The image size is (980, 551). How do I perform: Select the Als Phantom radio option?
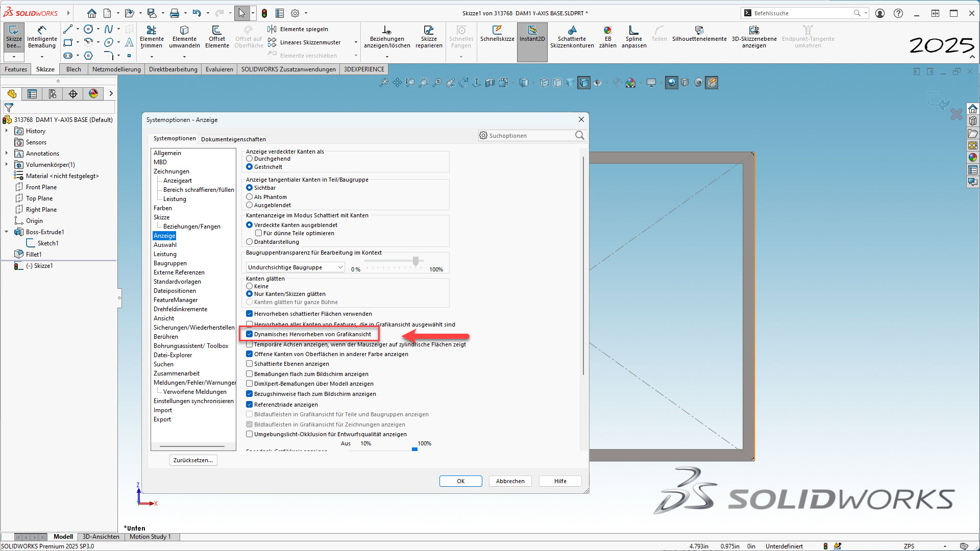coord(250,197)
